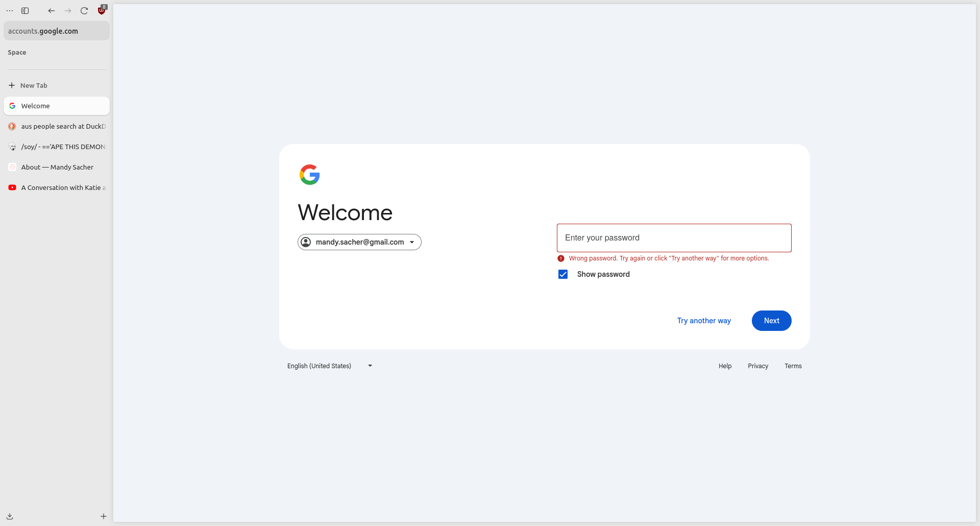Open the three-dots browser menu
This screenshot has width=980, height=526.
(10, 11)
